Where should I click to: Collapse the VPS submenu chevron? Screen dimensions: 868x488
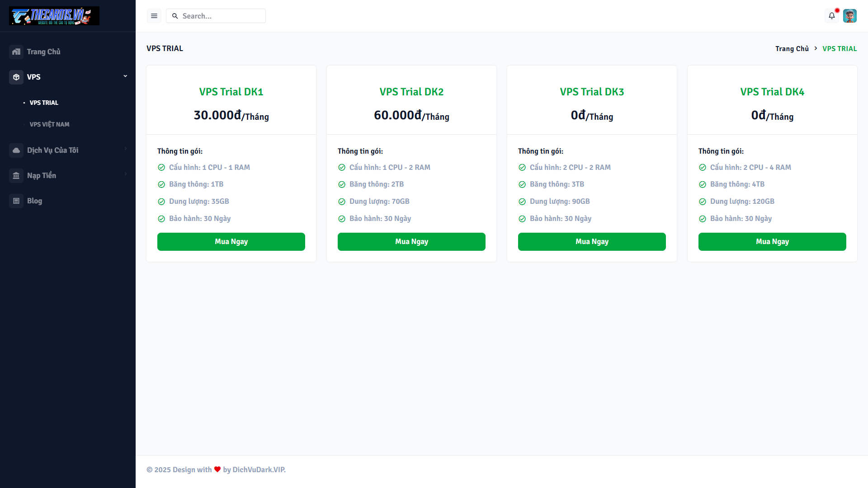(125, 76)
